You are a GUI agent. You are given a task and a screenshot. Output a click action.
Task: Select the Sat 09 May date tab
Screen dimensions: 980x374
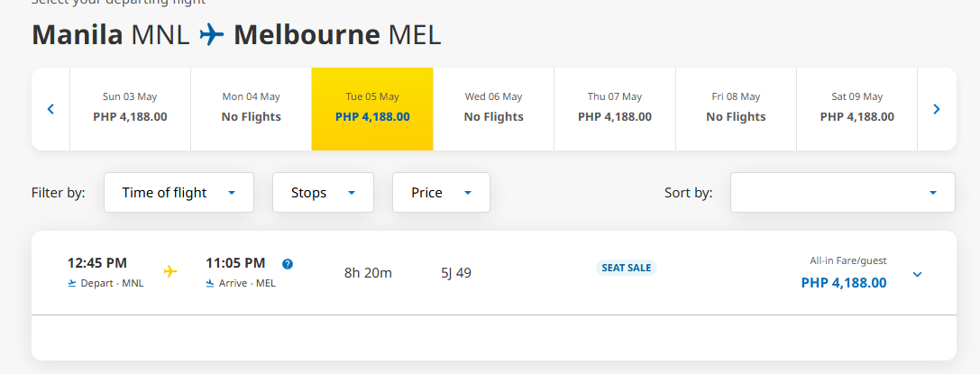856,109
